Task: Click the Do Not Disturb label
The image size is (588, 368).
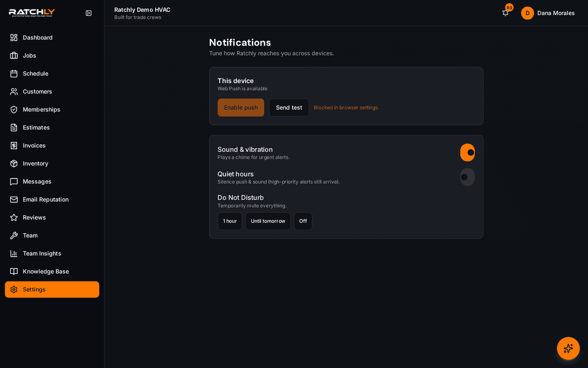Action: point(241,198)
